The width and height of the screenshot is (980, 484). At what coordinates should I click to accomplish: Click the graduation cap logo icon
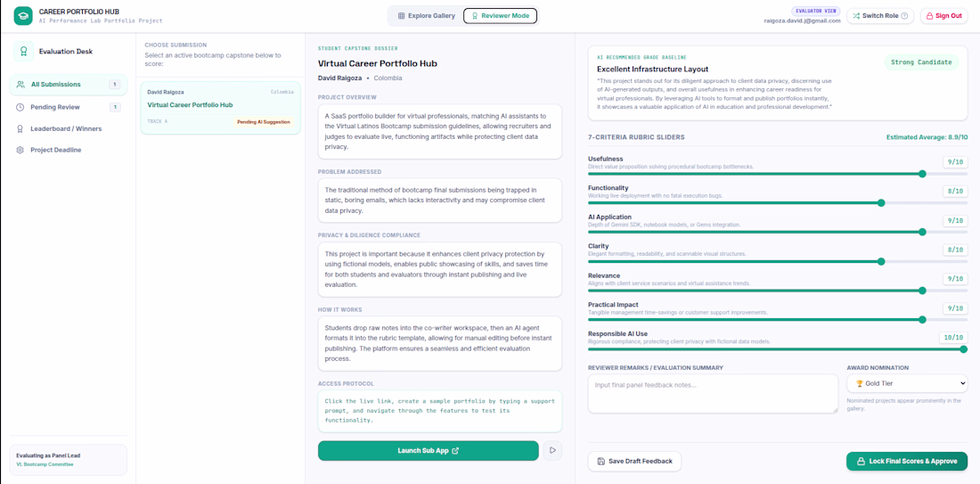pos(22,16)
